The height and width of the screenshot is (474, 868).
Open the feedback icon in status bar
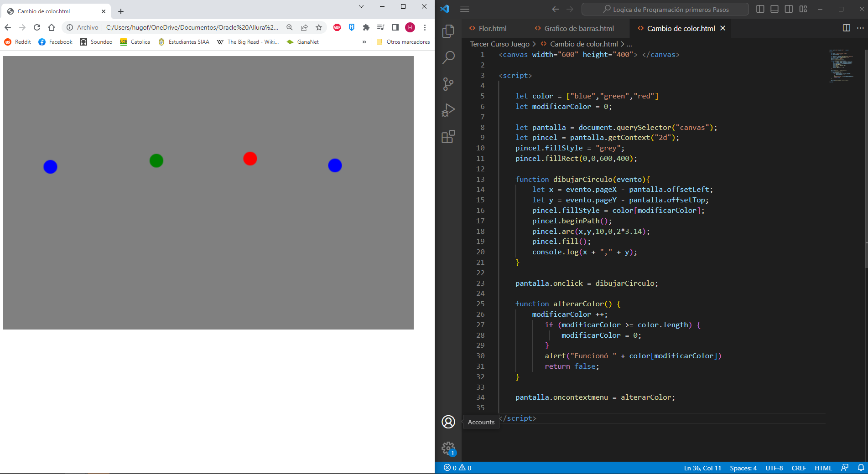[845, 468]
